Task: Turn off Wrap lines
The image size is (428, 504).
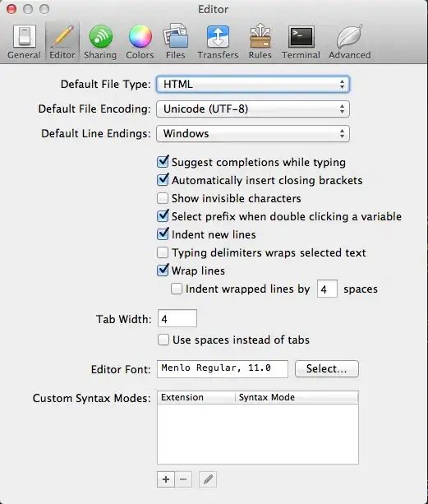Action: pyautogui.click(x=163, y=270)
